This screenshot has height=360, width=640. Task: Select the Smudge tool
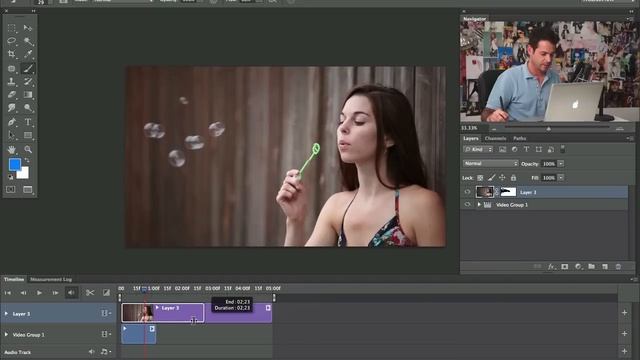click(11, 108)
